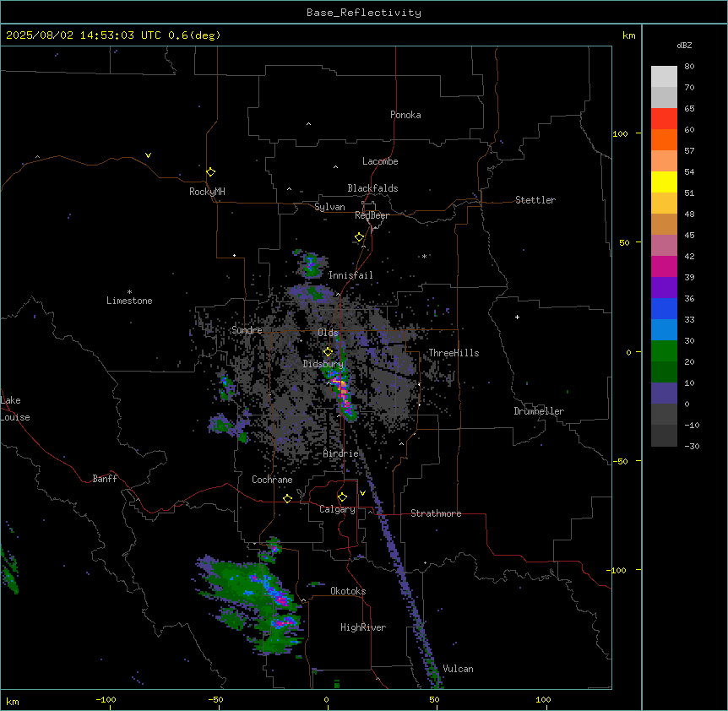Viewport: 728px width, 711px height.
Task: Click the Strathmore label
Action: tap(436, 513)
